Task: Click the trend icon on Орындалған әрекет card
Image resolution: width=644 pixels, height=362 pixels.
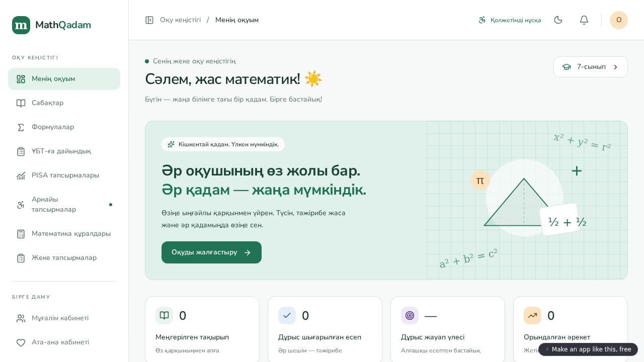Action: tap(532, 316)
